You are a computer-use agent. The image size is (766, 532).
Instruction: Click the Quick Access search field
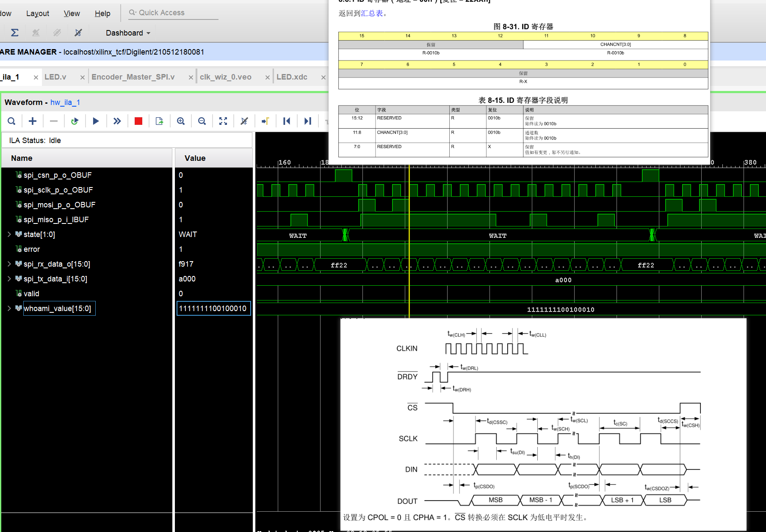[174, 13]
